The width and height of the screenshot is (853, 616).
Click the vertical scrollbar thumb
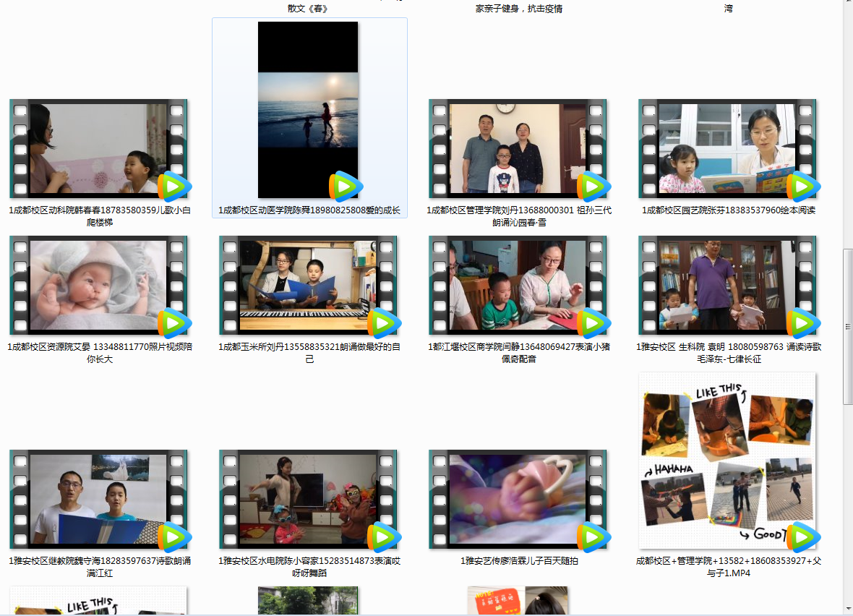(x=848, y=325)
